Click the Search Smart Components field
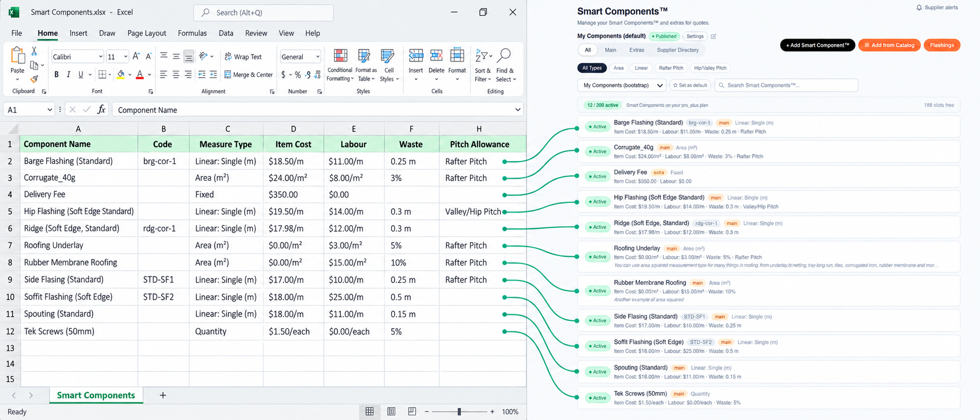 pos(786,85)
